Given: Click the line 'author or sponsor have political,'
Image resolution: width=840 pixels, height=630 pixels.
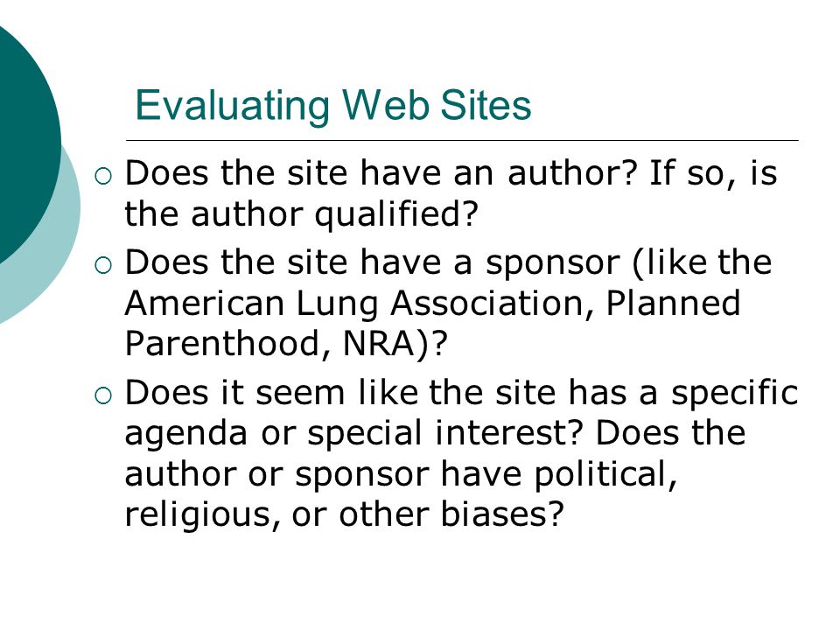Looking at the screenshot, I should pos(401,474).
